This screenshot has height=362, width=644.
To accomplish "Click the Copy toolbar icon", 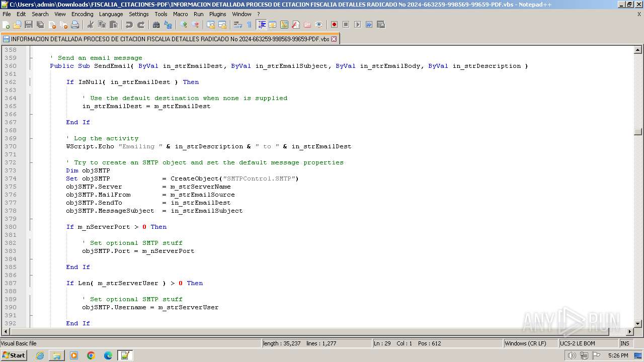I will (102, 25).
